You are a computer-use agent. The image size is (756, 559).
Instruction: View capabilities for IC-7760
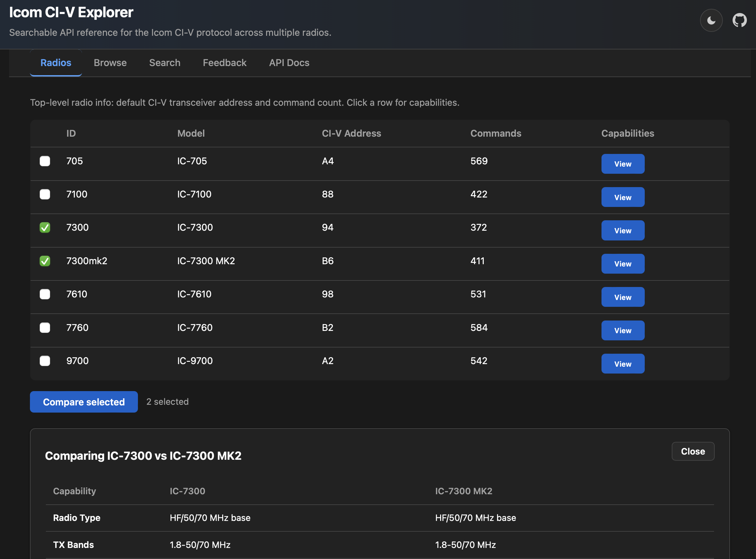click(623, 330)
